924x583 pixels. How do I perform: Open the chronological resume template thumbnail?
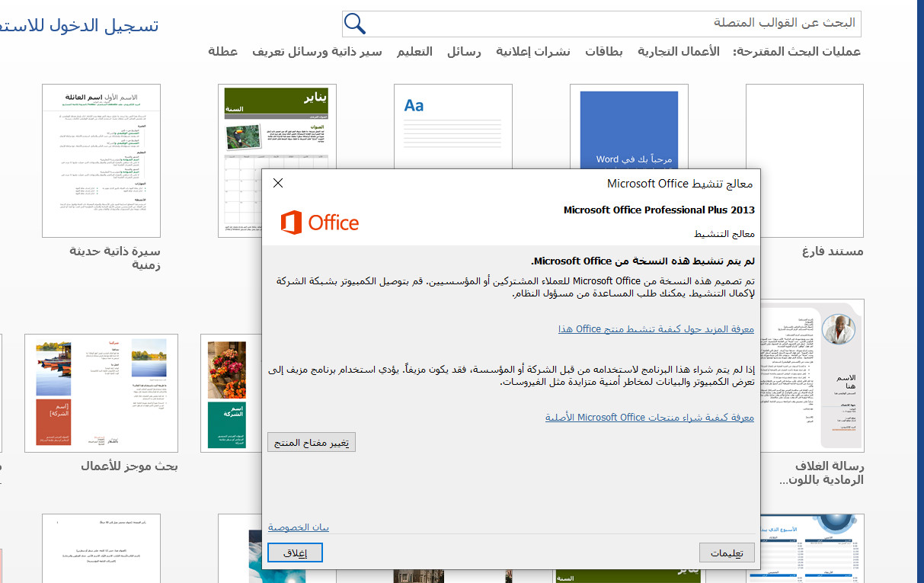[101, 160]
